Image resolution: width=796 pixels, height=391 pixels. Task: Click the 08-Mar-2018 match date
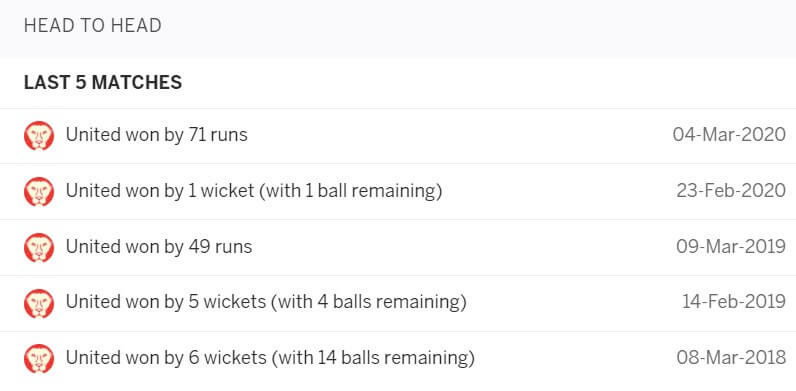pyautogui.click(x=731, y=359)
